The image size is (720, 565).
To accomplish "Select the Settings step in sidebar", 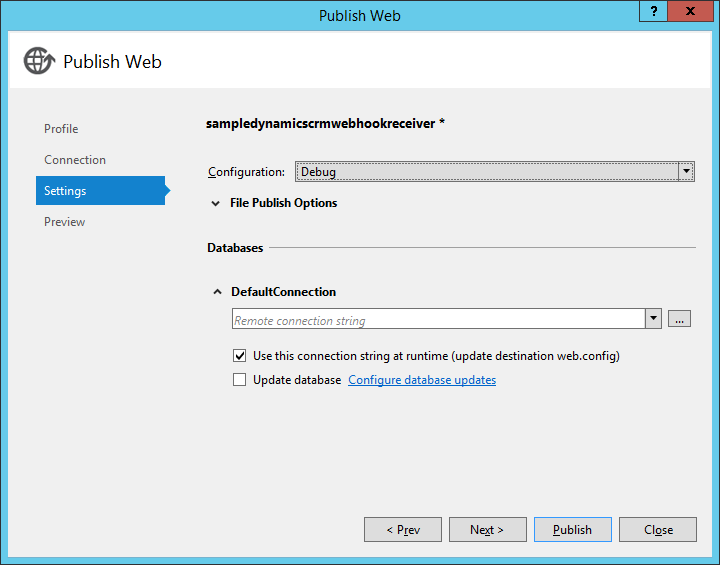I will (65, 191).
